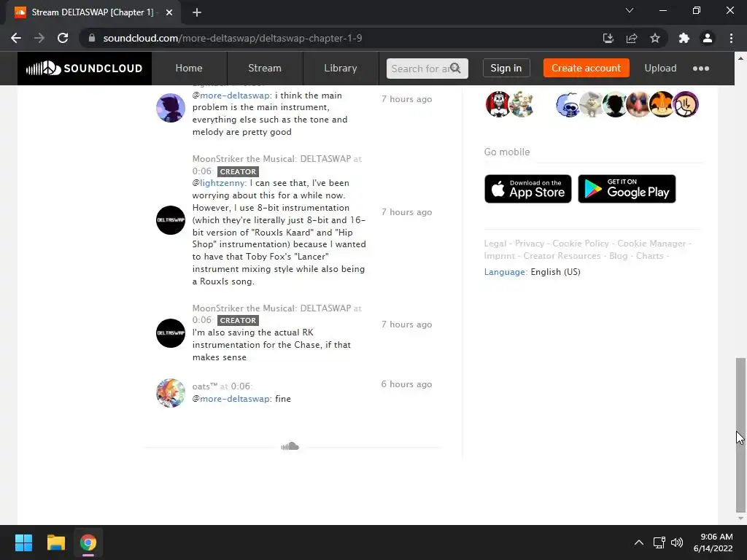Go to the Stream nav item
Image resolution: width=747 pixels, height=560 pixels.
click(264, 68)
